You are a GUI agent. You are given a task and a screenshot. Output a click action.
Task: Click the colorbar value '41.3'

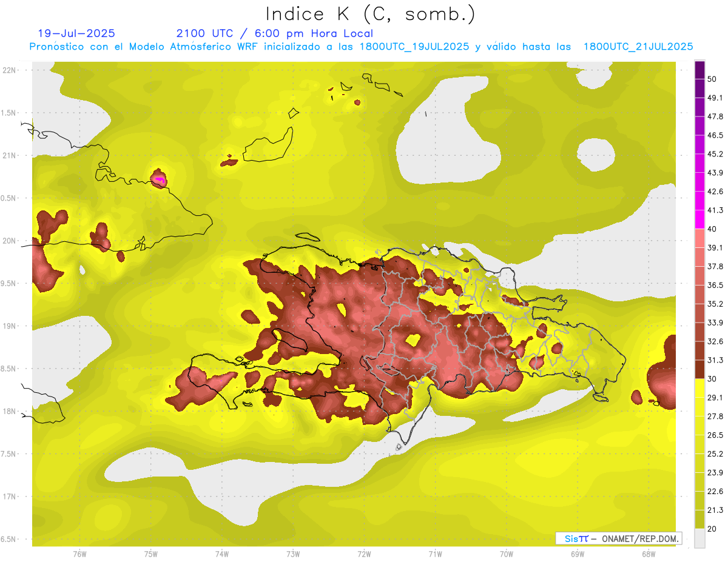[x=715, y=210]
